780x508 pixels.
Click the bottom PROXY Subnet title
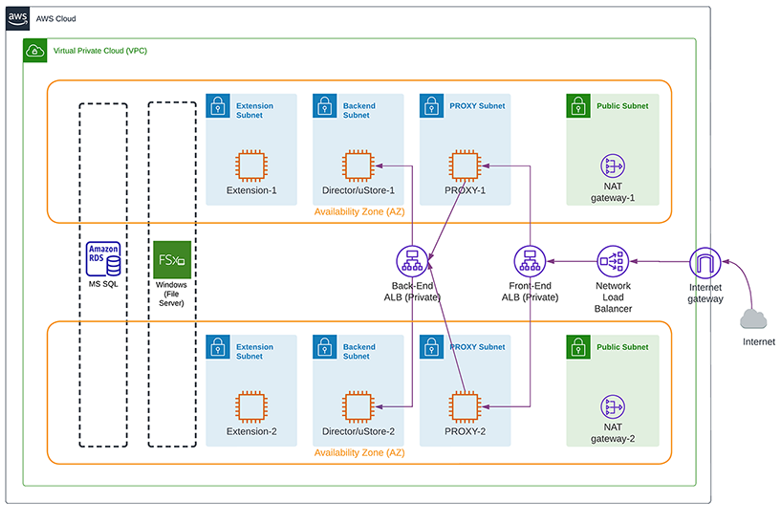pos(477,347)
